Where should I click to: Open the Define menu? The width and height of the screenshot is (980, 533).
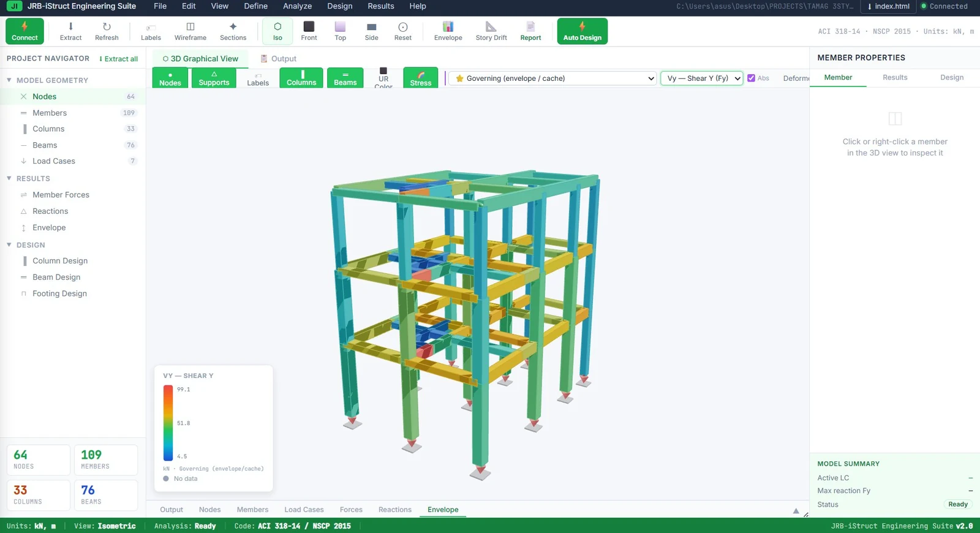click(256, 6)
